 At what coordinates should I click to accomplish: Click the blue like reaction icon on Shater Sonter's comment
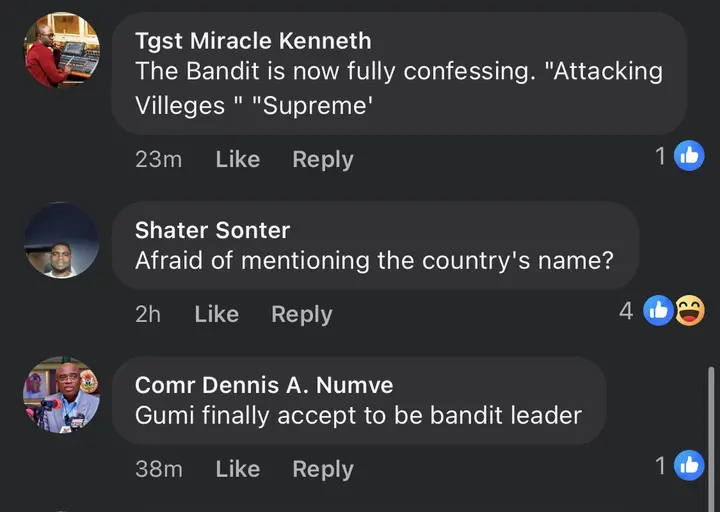point(658,311)
